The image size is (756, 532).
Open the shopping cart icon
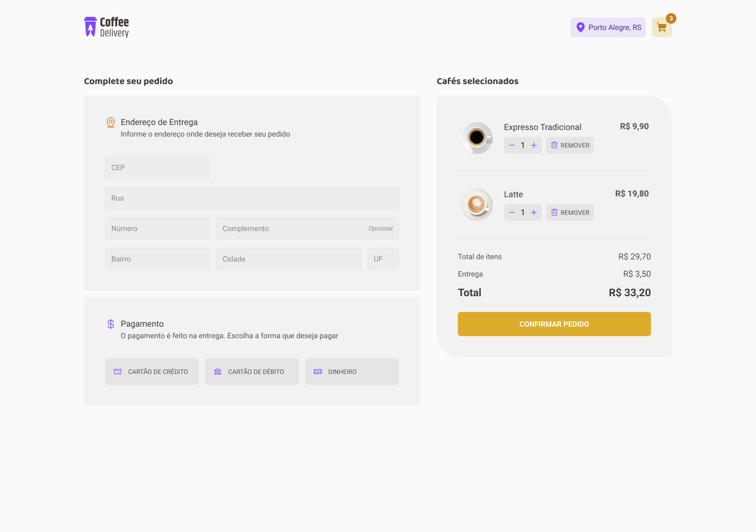pyautogui.click(x=661, y=27)
